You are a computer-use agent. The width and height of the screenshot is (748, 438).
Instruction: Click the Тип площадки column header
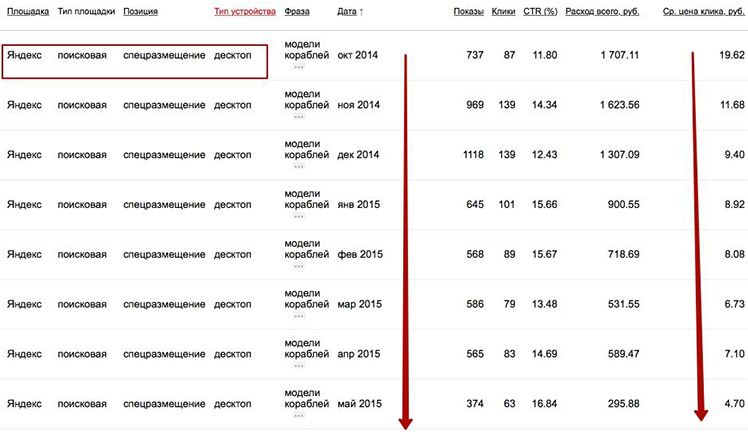pos(86,11)
